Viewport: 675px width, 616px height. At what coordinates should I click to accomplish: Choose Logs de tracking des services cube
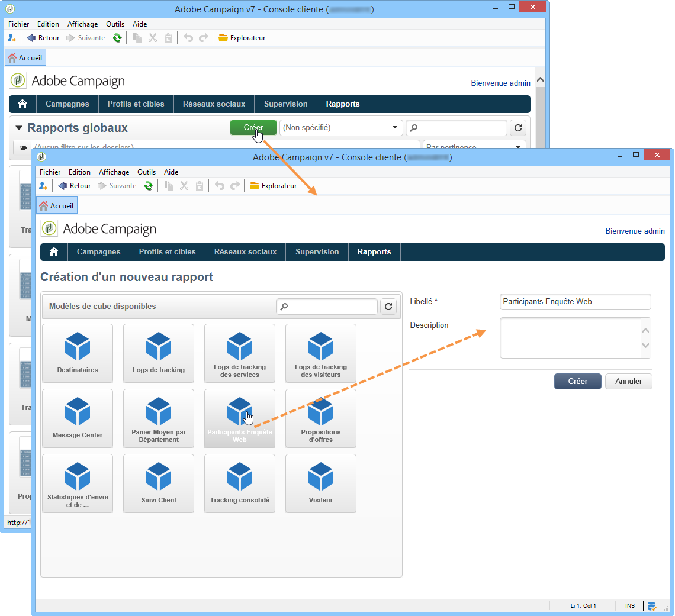(240, 353)
